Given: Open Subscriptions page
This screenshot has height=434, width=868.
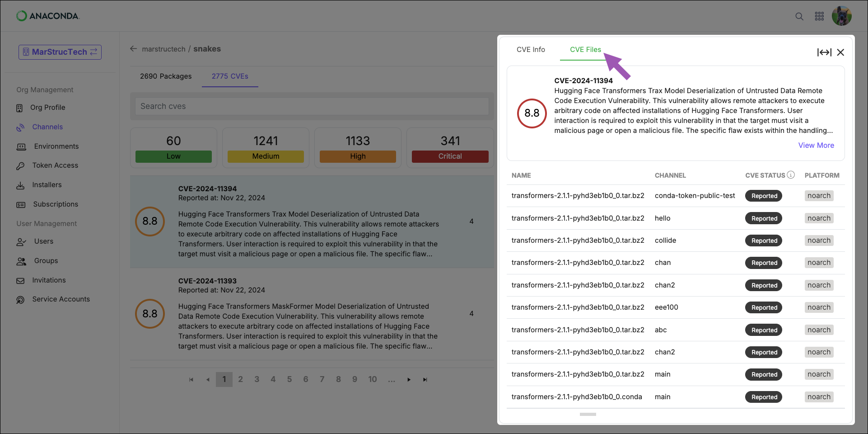Looking at the screenshot, I should pos(56,204).
